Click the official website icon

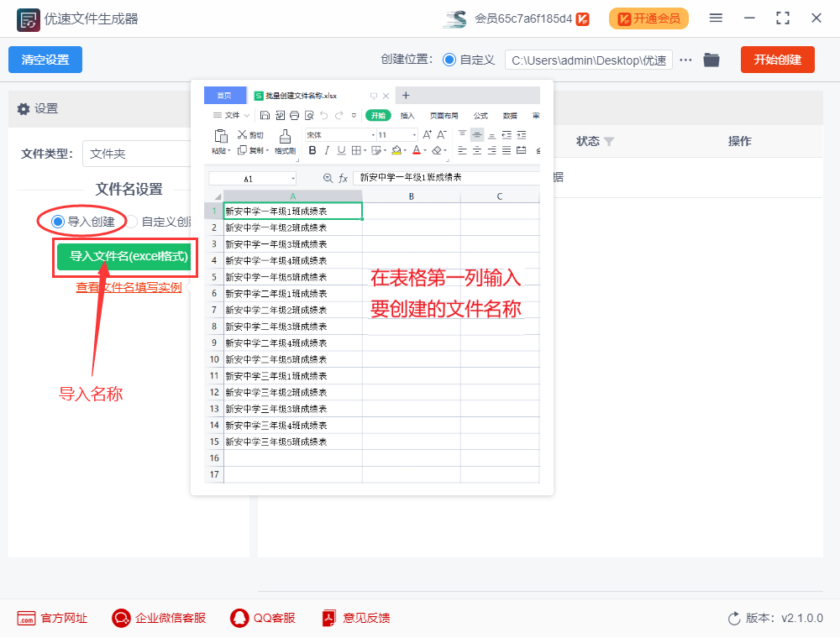(x=26, y=618)
